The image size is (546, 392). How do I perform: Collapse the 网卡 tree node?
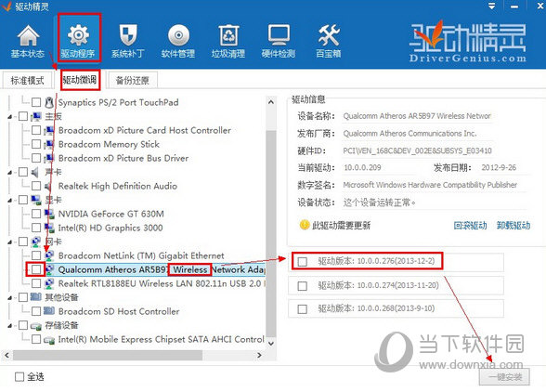10,242
